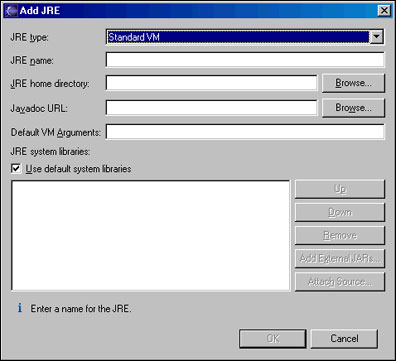Viewport: 396px width, 361px height.
Task: Click the system libraries list box
Action: pos(151,236)
